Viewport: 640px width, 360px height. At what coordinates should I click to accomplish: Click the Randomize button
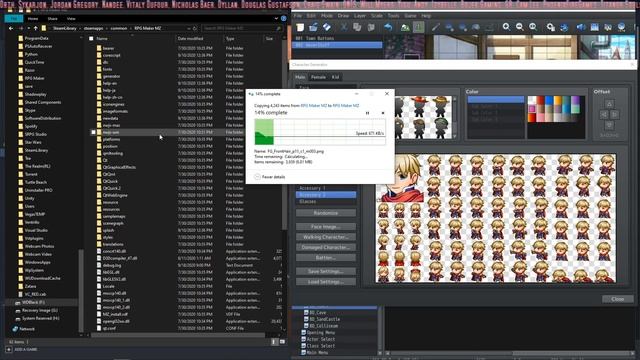click(326, 213)
